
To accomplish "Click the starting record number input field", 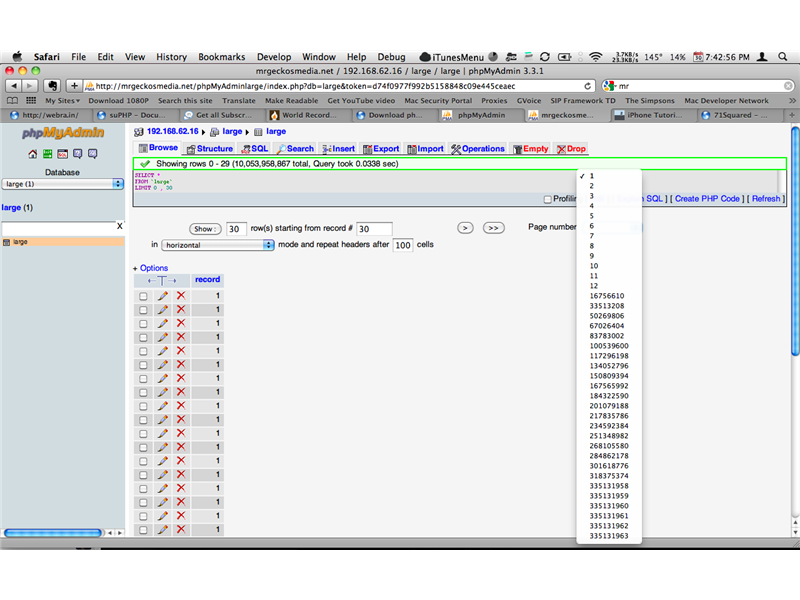I will [x=374, y=227].
